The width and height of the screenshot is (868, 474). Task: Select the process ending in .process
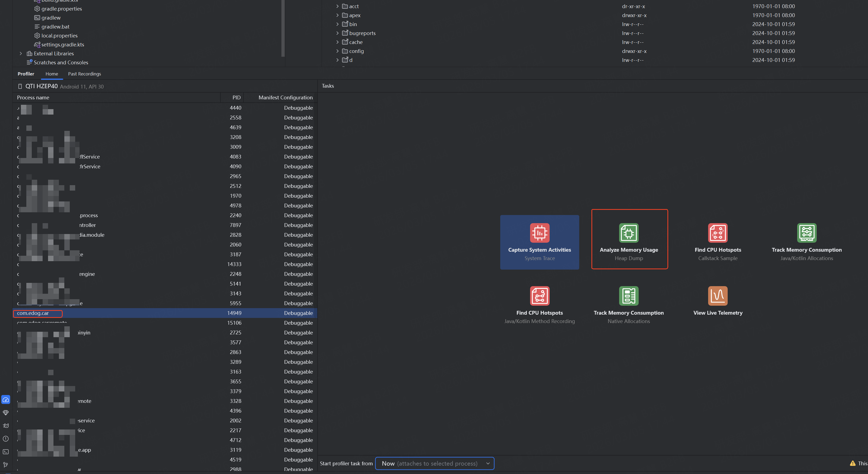(165, 215)
